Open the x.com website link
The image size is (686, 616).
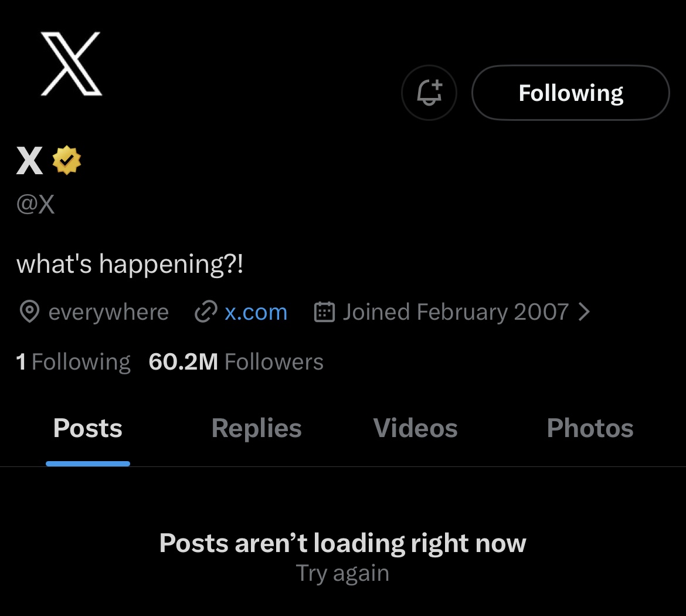(x=255, y=312)
